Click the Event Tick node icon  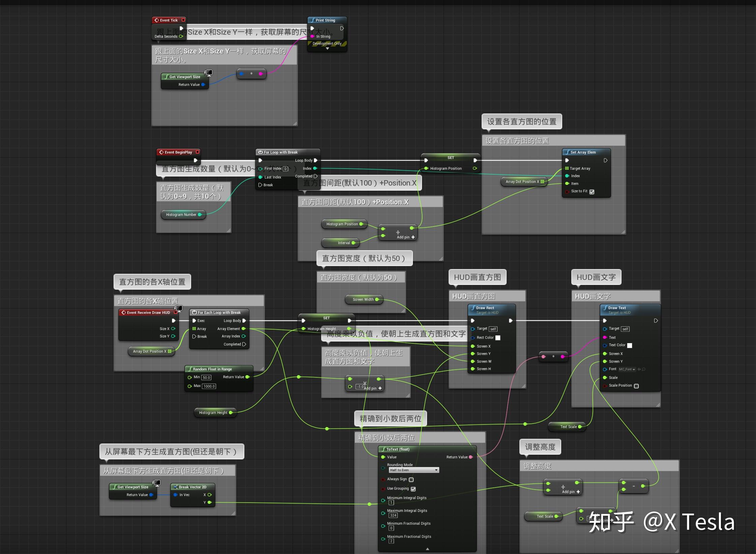[157, 20]
